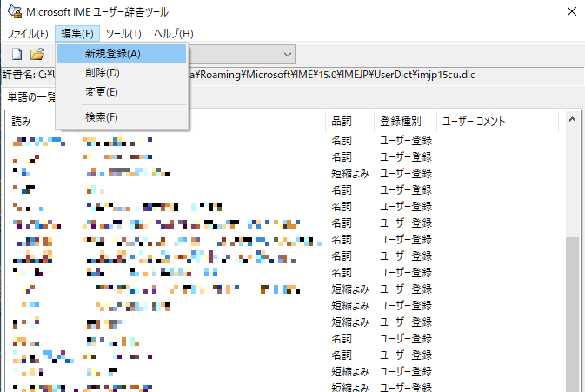Switch to the 単語の一覧 tab
This screenshot has height=392, width=585.
(31, 97)
